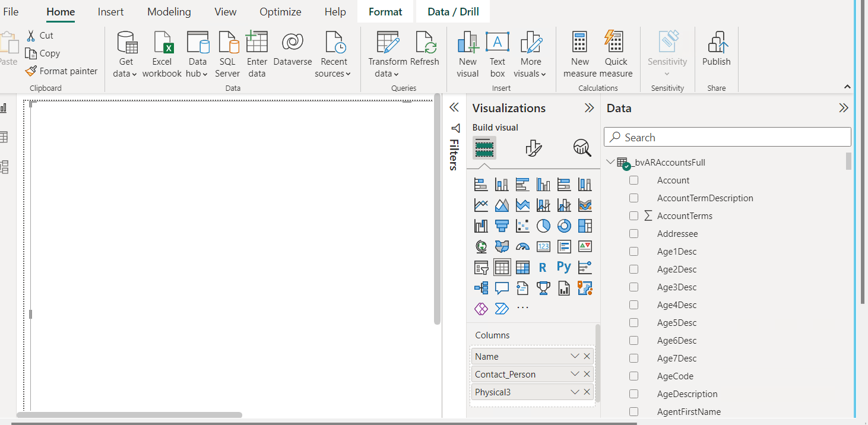Image resolution: width=868 pixels, height=425 pixels.
Task: Pick the Decomposition tree visual
Action: 481,288
